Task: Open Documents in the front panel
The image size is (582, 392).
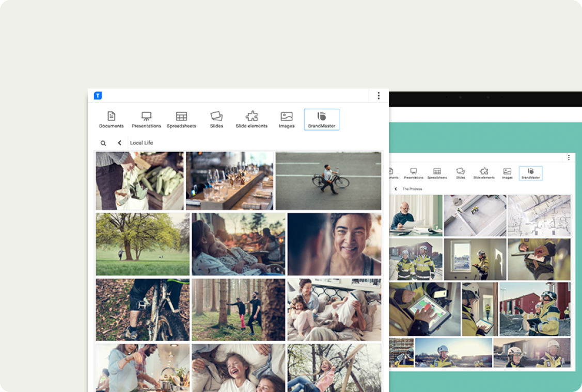Action: pyautogui.click(x=111, y=119)
